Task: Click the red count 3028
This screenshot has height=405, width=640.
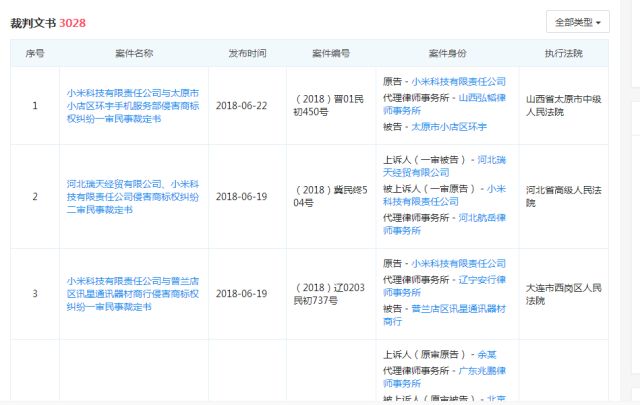Action: click(73, 23)
